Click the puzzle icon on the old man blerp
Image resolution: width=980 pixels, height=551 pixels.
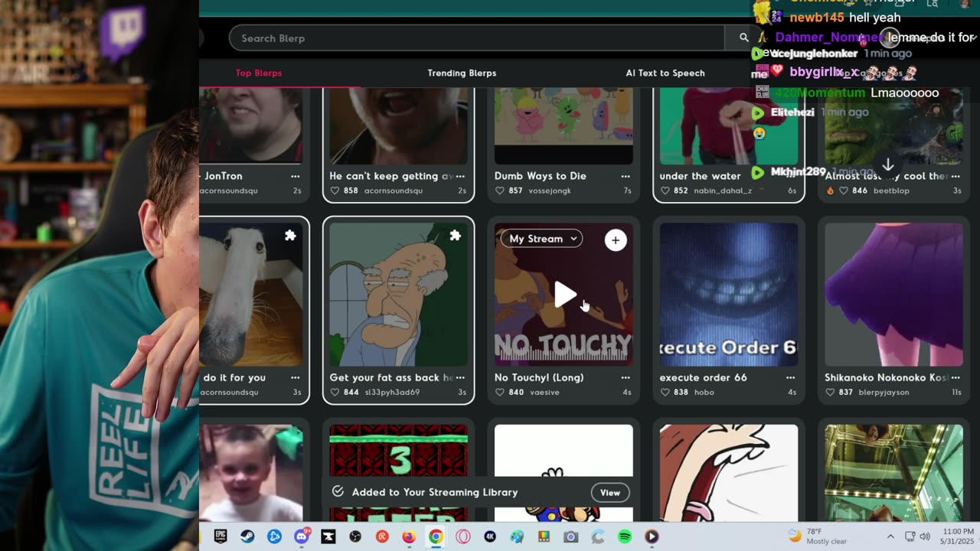point(456,236)
